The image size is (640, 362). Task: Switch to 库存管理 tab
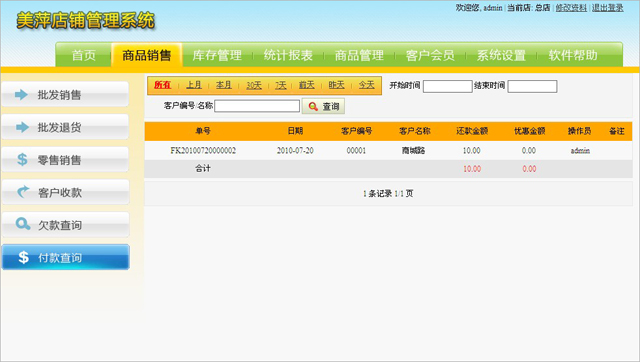217,55
